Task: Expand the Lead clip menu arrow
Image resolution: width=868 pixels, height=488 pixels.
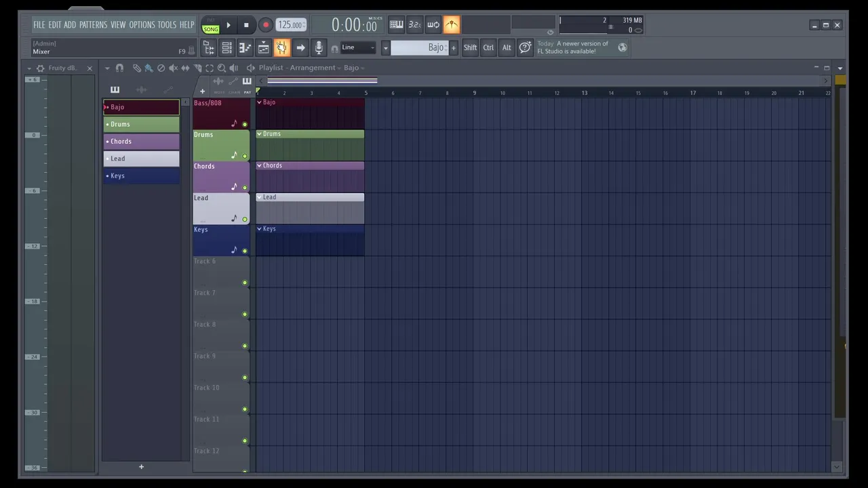Action: [x=259, y=197]
